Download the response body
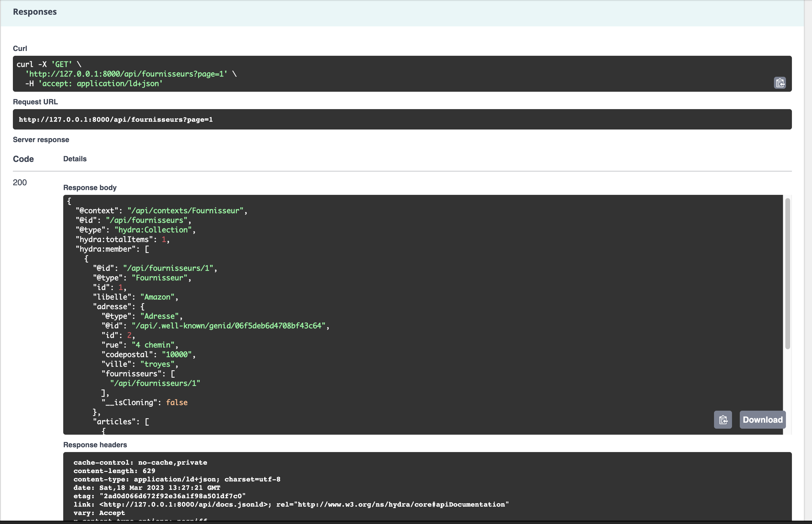The width and height of the screenshot is (812, 524). [x=762, y=420]
